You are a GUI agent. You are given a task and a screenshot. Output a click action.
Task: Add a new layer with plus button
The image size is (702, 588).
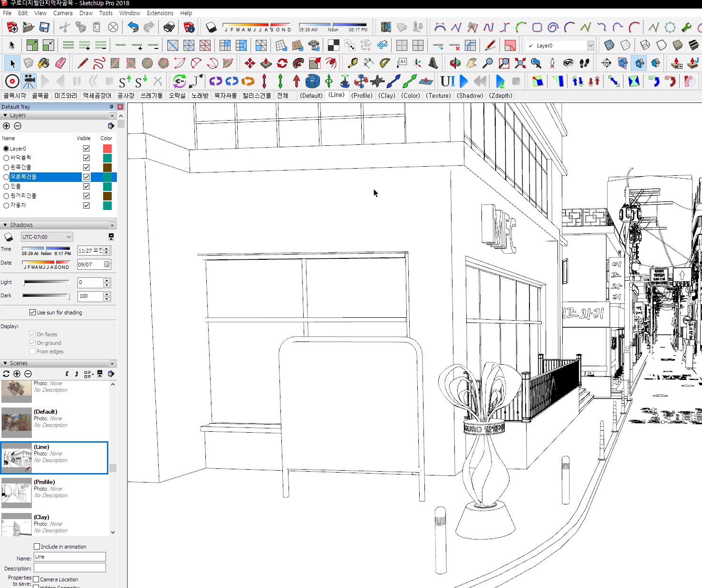click(6, 126)
